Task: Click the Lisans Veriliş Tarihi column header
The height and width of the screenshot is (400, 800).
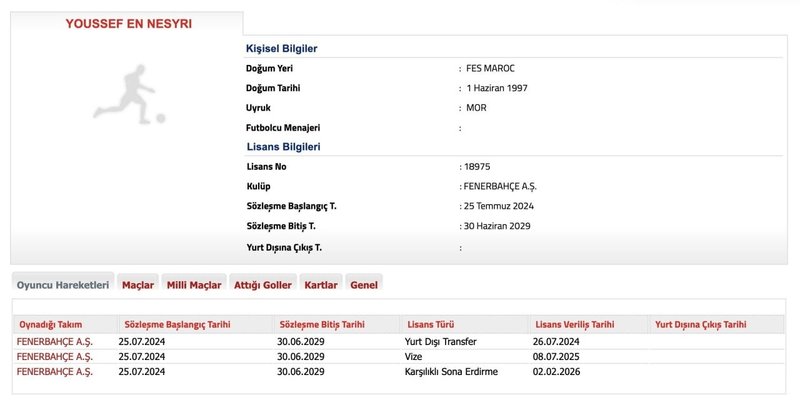Action: click(575, 325)
